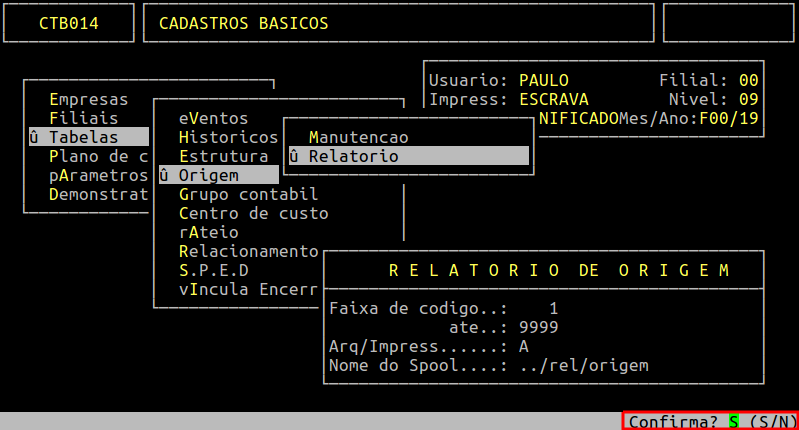
Task: Choose the Grupo contabil option
Action: click(x=248, y=194)
